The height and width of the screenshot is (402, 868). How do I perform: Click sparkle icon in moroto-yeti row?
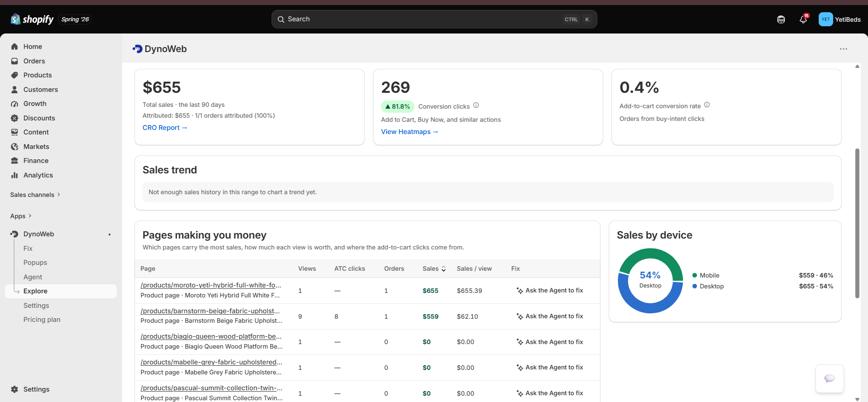coord(520,291)
